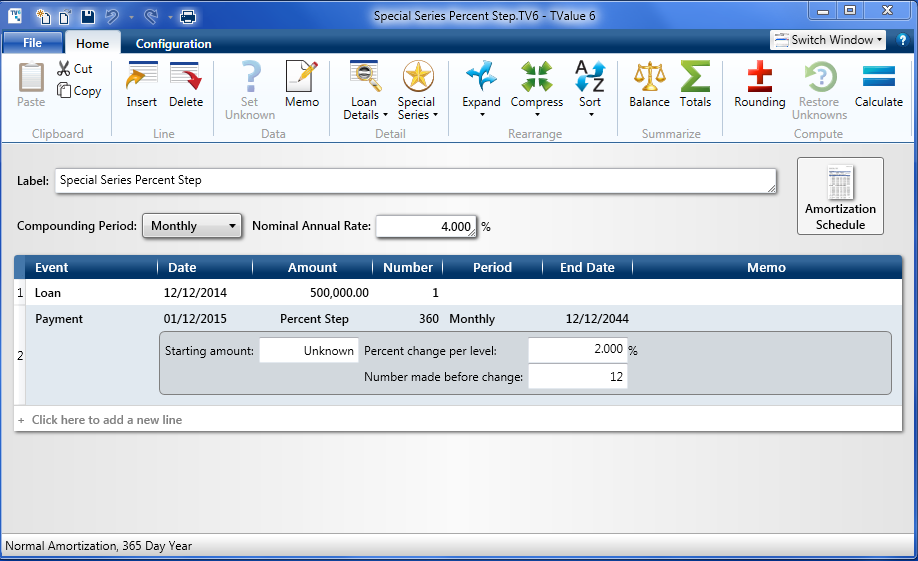
Task: Open the Redo history dropdown arrow
Action: click(x=170, y=17)
